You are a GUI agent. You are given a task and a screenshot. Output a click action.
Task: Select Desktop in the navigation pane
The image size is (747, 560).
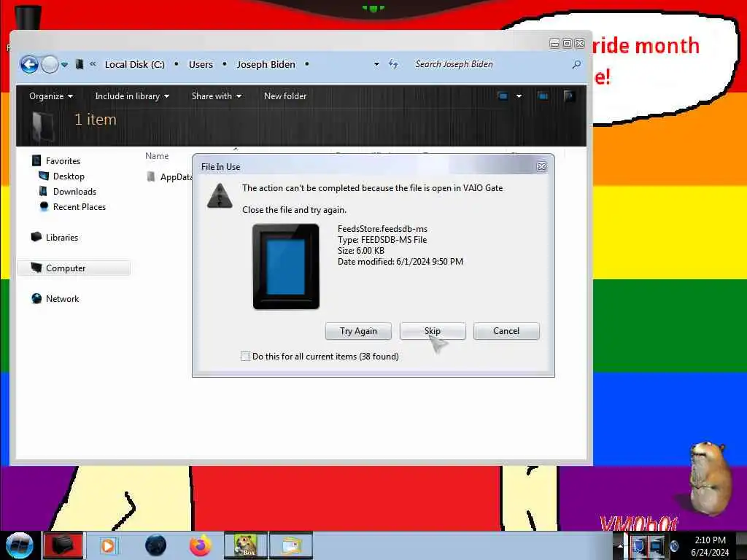(x=69, y=176)
